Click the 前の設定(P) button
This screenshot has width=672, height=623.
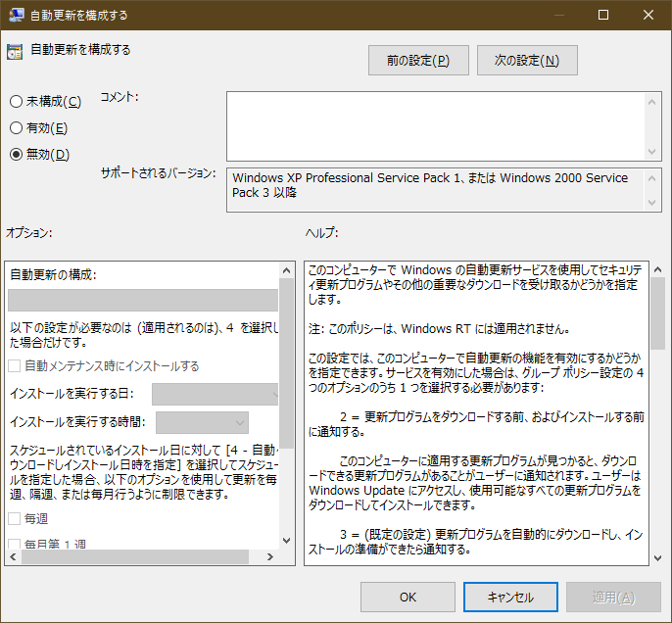[418, 61]
